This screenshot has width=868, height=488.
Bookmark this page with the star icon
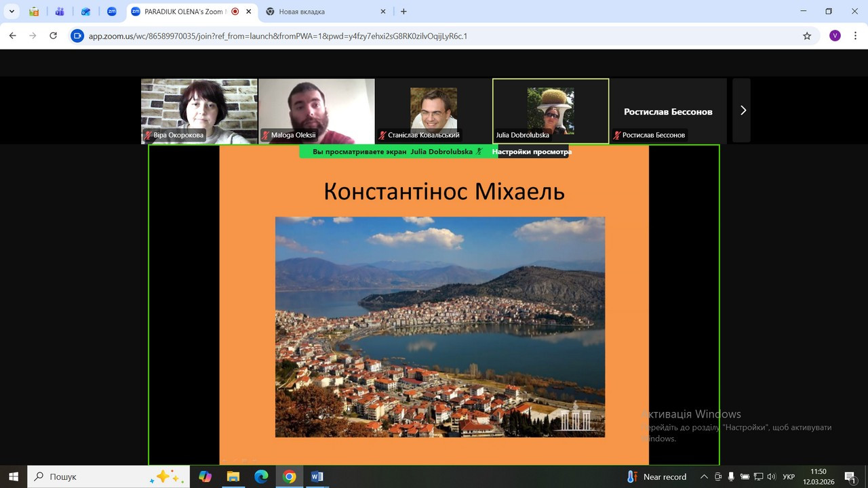point(807,36)
